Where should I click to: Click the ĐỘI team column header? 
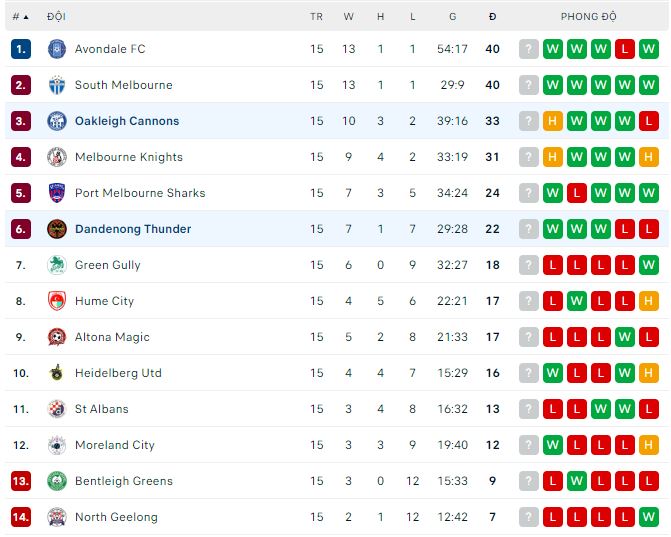pyautogui.click(x=56, y=17)
